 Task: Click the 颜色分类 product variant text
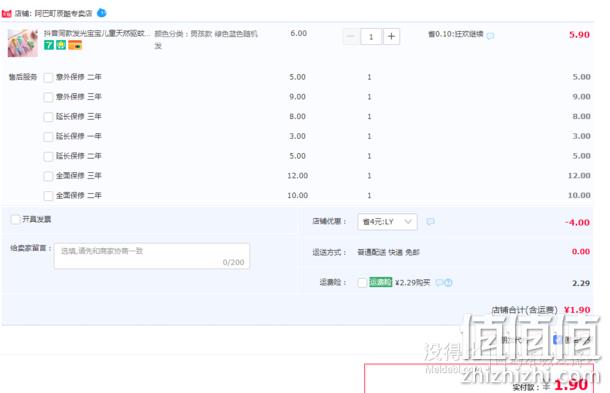click(x=206, y=39)
